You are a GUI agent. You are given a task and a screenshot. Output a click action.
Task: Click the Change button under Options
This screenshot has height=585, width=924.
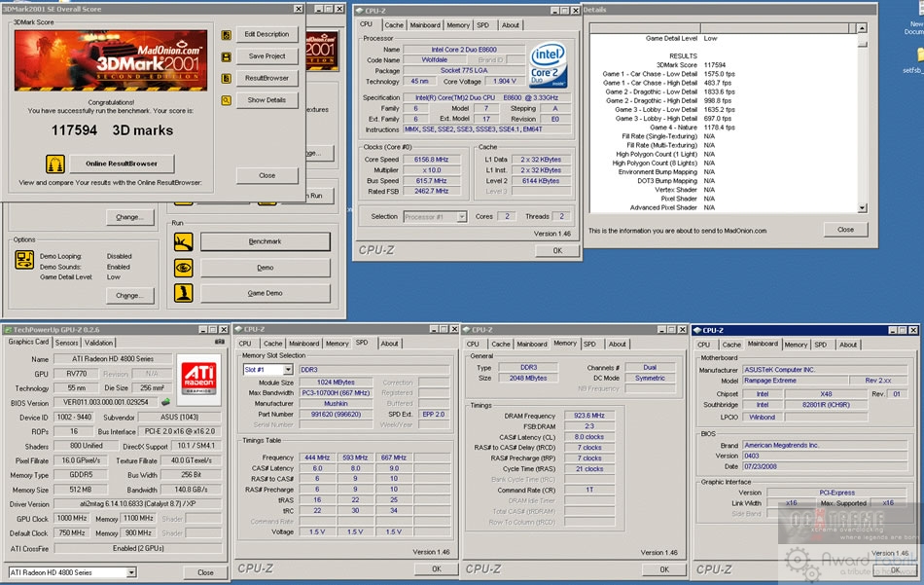[x=128, y=295]
